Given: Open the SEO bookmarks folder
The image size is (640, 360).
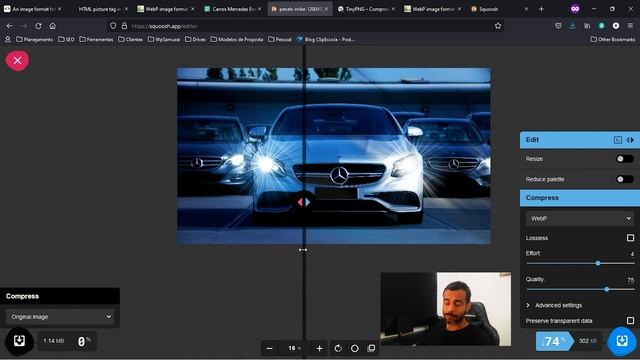Looking at the screenshot, I should [66, 40].
